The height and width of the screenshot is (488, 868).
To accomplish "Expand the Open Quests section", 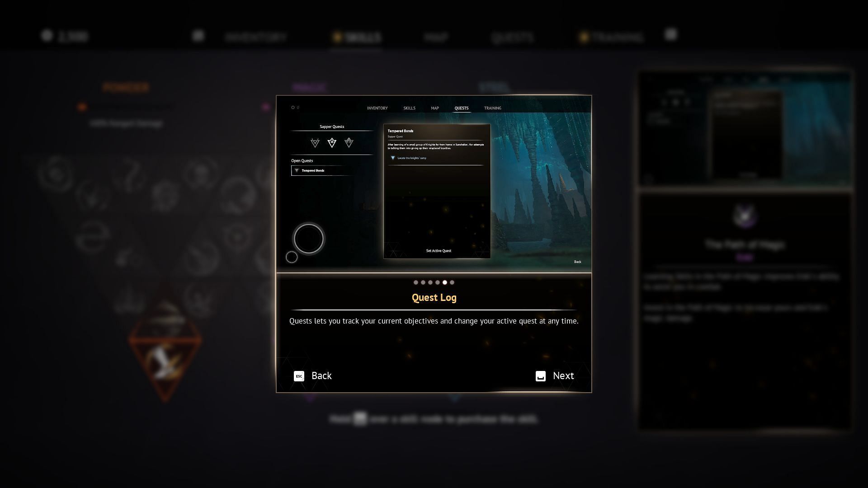I will (302, 160).
